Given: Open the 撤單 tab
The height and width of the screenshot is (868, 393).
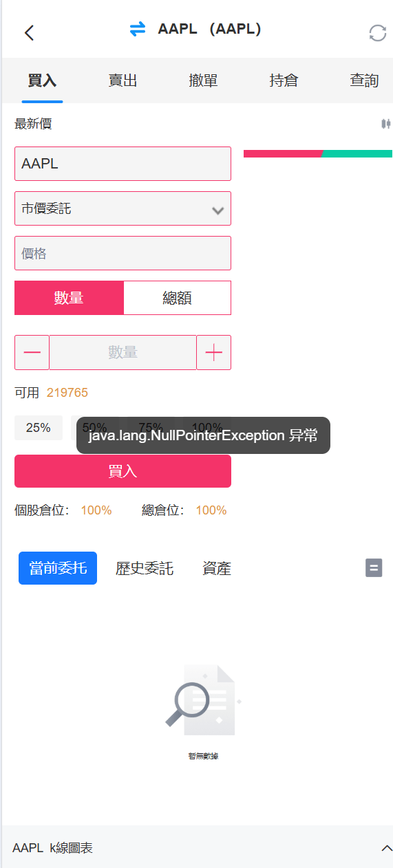Looking at the screenshot, I should click(203, 80).
